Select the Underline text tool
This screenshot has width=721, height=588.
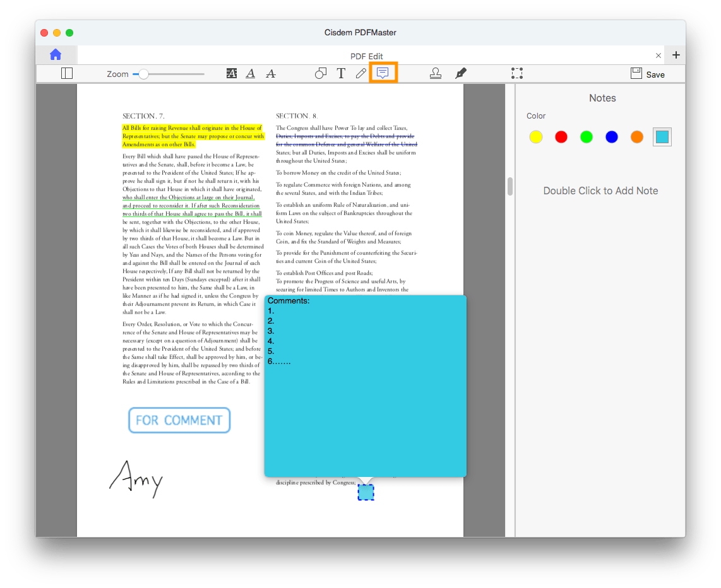point(251,74)
